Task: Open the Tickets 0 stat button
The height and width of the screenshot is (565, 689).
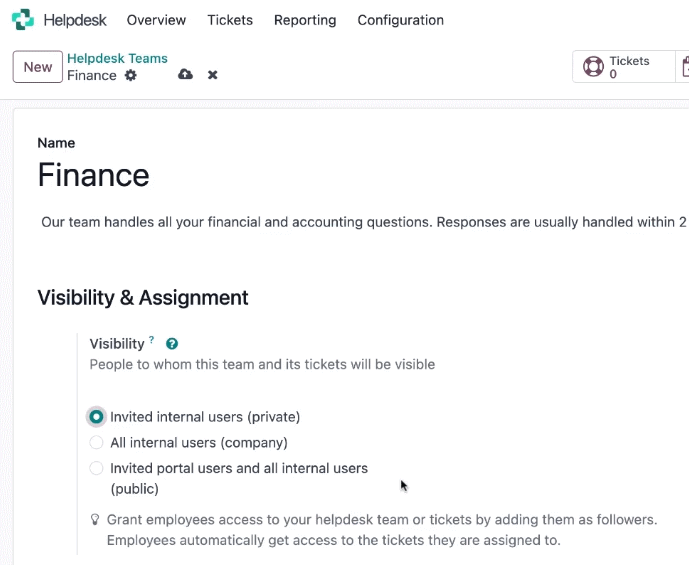Action: point(624,67)
